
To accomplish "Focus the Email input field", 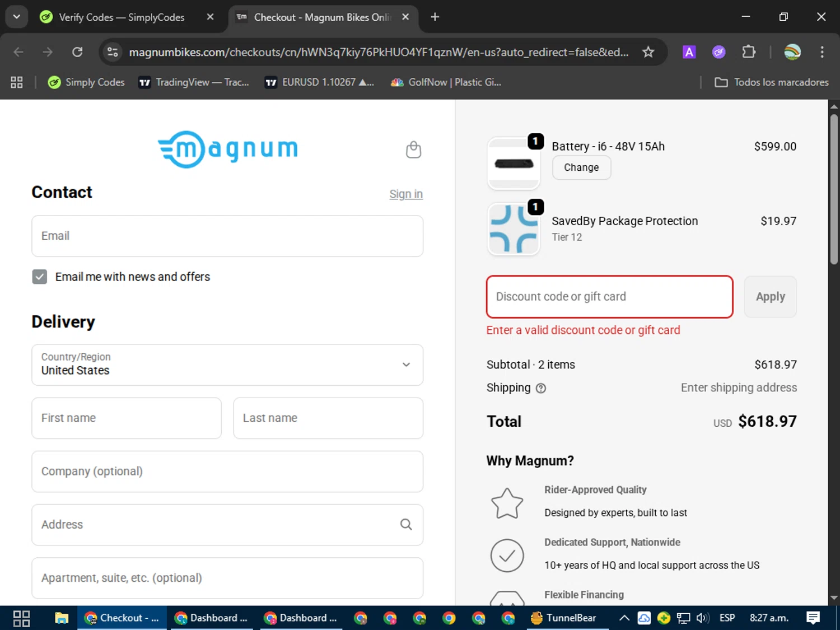I will tap(227, 236).
